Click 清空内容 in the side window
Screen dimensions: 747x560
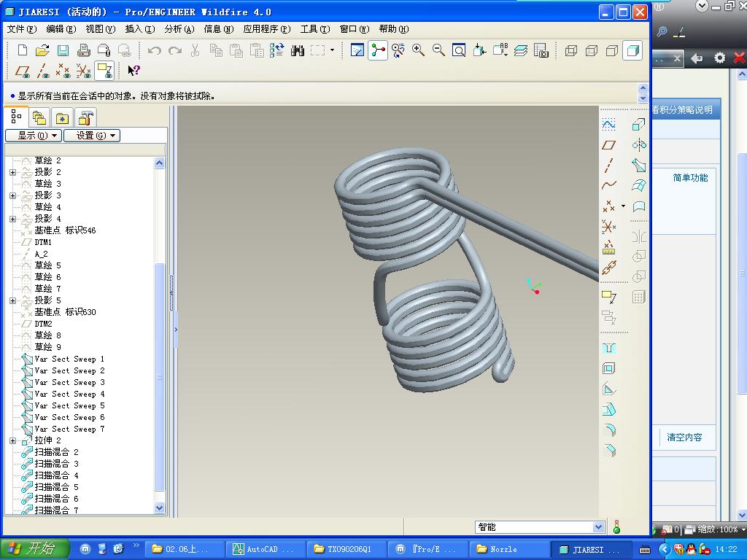684,437
